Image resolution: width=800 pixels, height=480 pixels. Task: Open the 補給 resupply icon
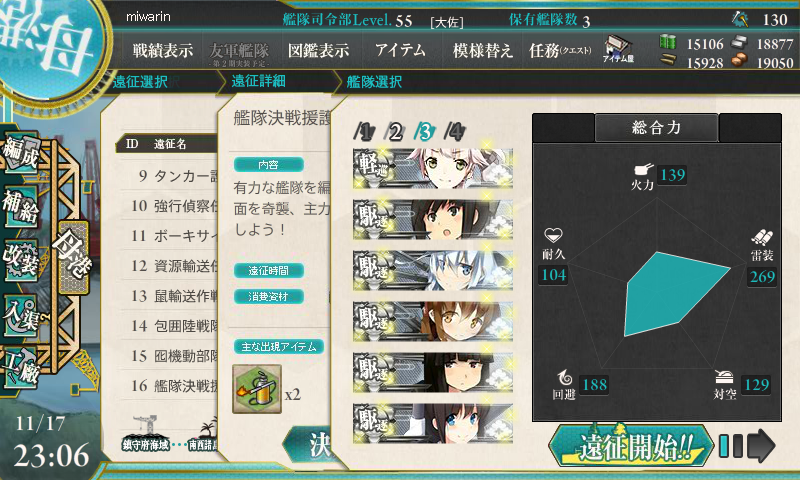click(20, 206)
